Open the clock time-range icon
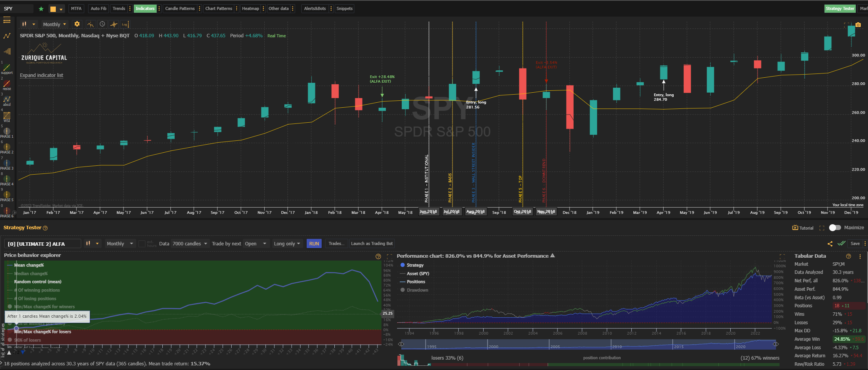 [102, 24]
